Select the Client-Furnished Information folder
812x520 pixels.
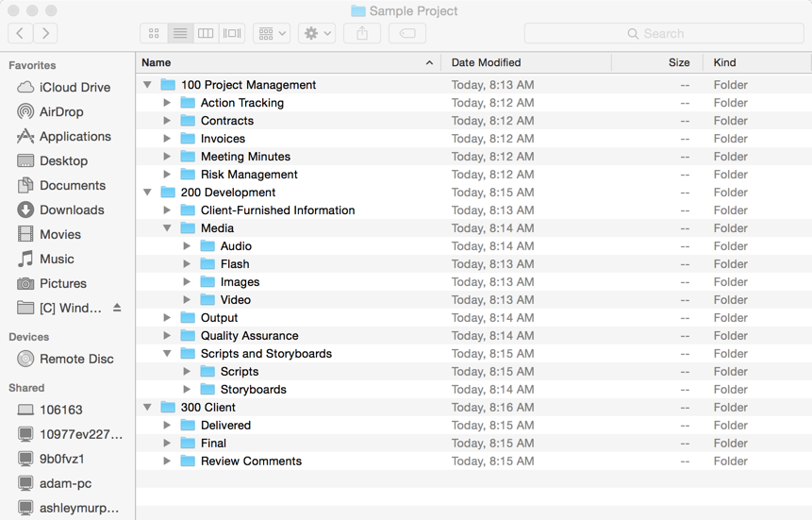(x=473, y=210)
